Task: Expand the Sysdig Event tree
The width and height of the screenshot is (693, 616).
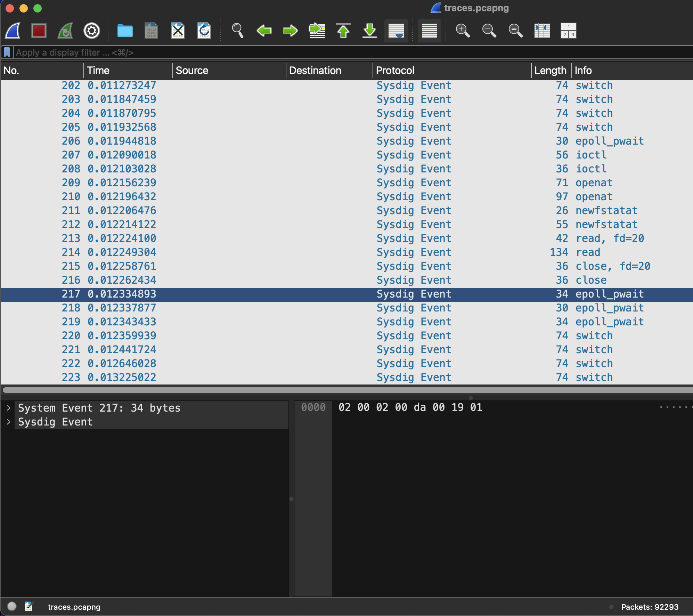Action: click(x=9, y=422)
